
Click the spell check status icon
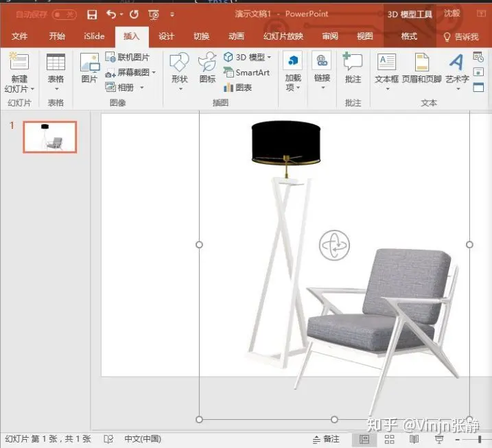(108, 439)
